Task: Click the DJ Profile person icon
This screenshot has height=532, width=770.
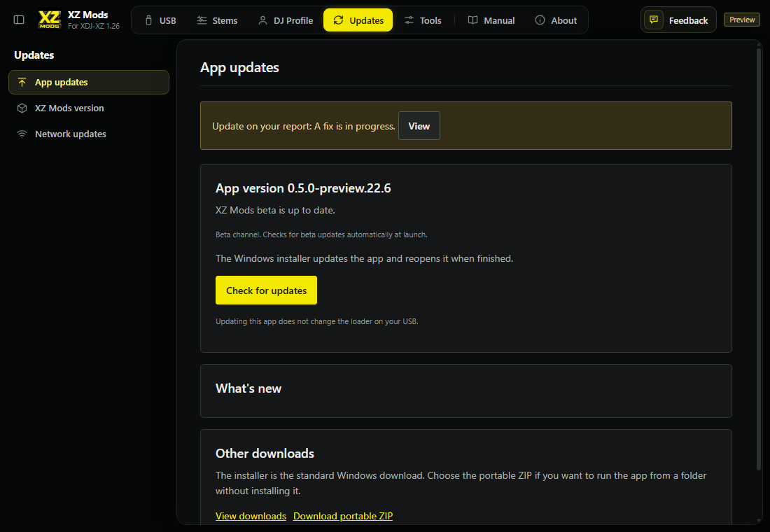Action: [x=262, y=20]
